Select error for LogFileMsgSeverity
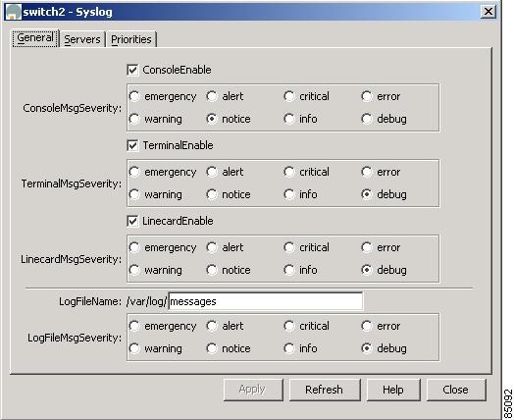 coord(367,326)
